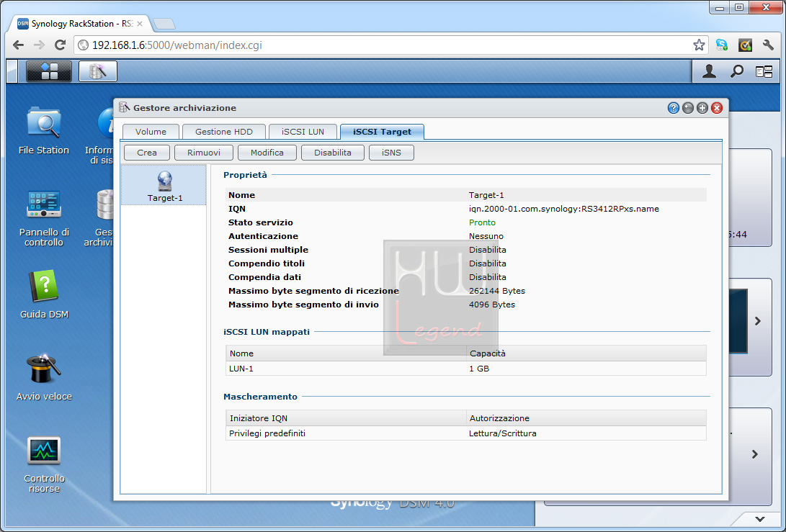
Task: Minimize the Chrome browser window
Action: click(x=720, y=7)
